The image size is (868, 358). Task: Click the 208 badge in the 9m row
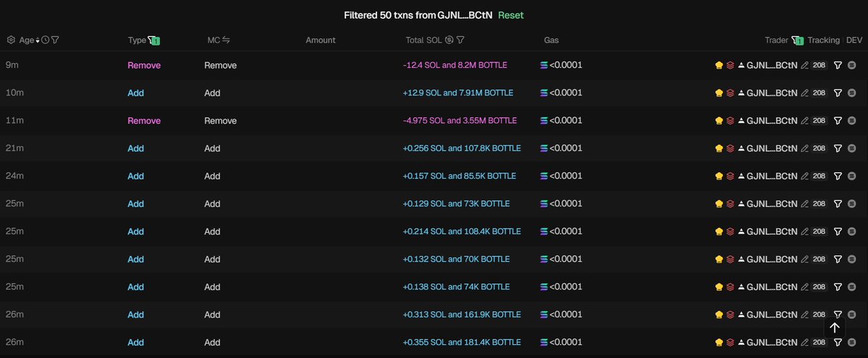click(x=819, y=65)
